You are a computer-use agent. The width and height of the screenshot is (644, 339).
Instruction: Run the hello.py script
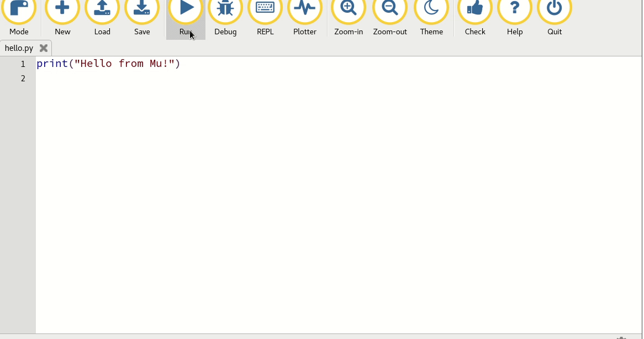pos(186,17)
